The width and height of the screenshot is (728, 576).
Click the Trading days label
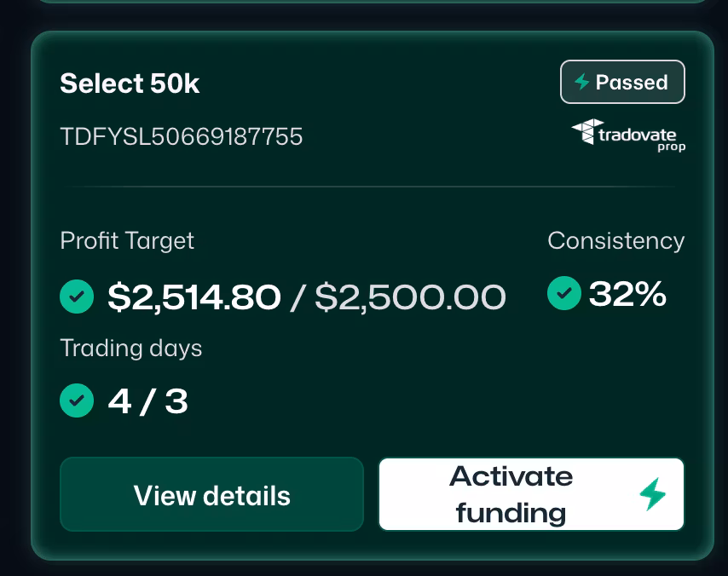pyautogui.click(x=131, y=348)
